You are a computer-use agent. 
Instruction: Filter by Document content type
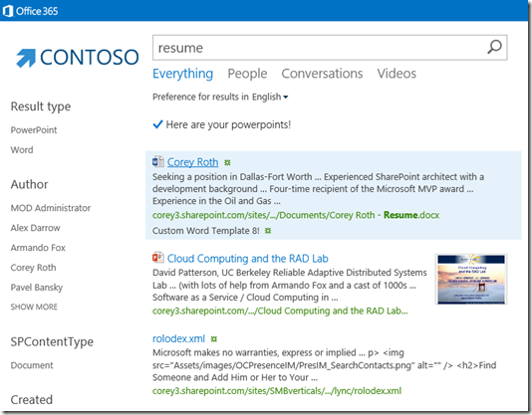coord(32,365)
